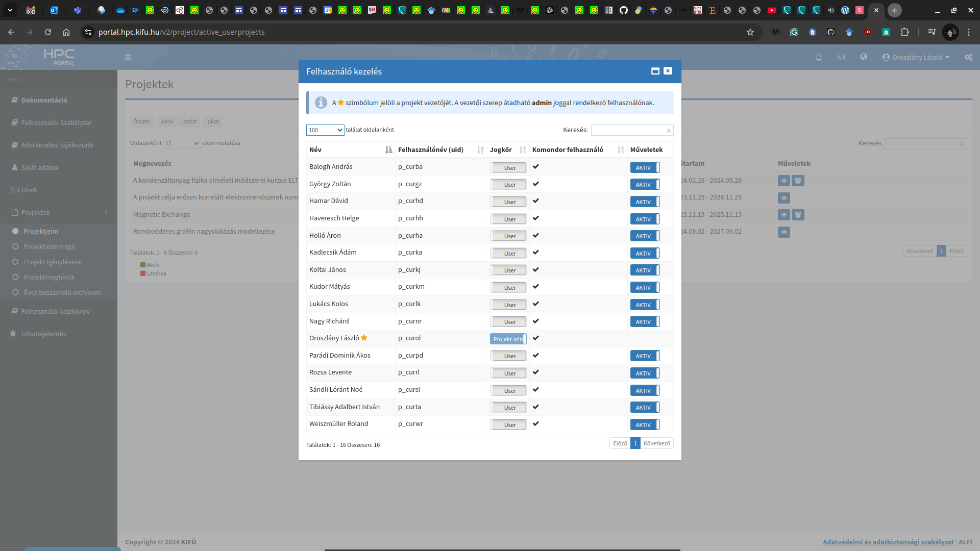980x551 pixels.
Task: Click the users icon for Magnetic Exchange
Action: (x=798, y=215)
